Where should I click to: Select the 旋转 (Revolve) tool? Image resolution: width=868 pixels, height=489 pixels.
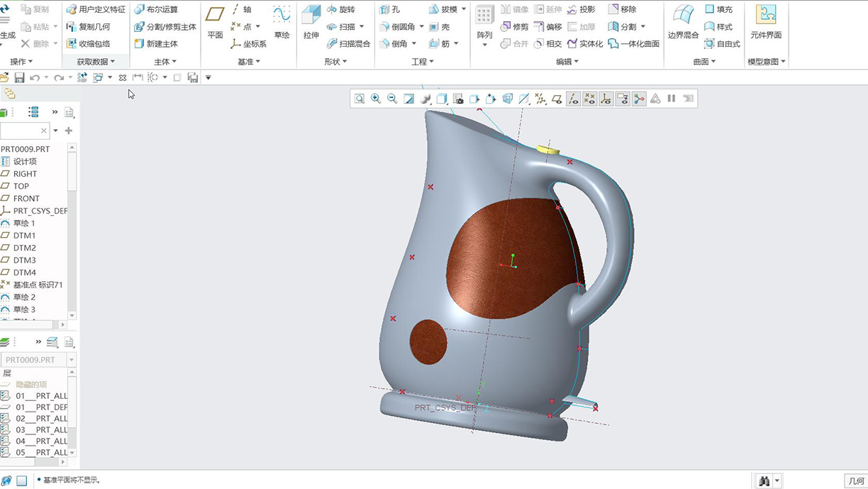click(x=340, y=10)
